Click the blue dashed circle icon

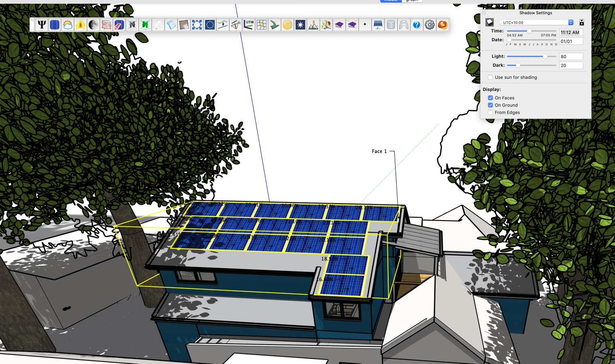coord(197,25)
